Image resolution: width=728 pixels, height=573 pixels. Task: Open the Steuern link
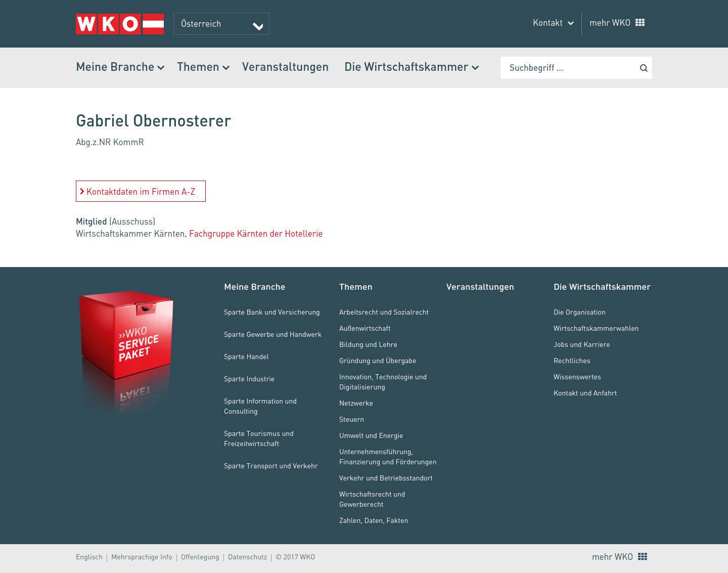coord(352,419)
